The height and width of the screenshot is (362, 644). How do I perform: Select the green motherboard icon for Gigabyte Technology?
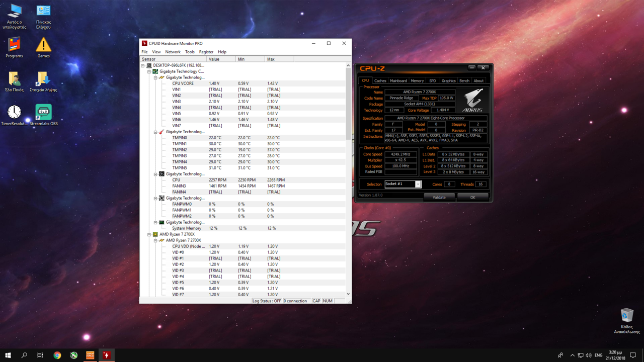pos(155,71)
